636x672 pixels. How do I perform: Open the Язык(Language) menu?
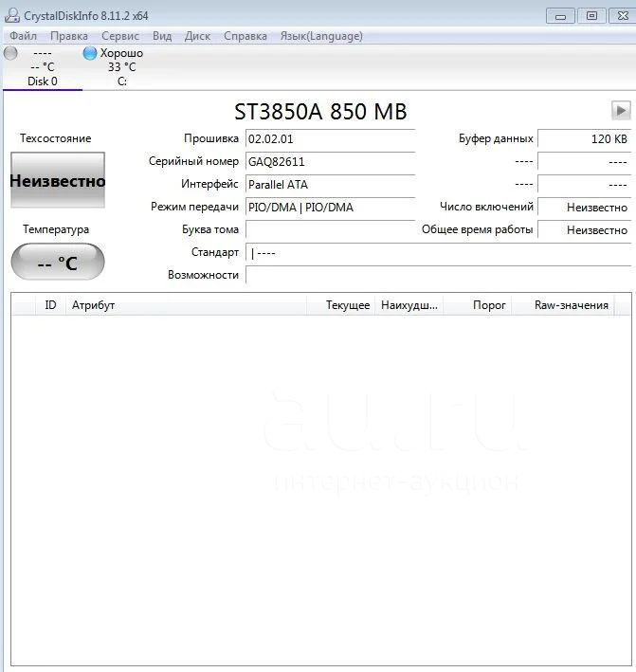[x=321, y=36]
